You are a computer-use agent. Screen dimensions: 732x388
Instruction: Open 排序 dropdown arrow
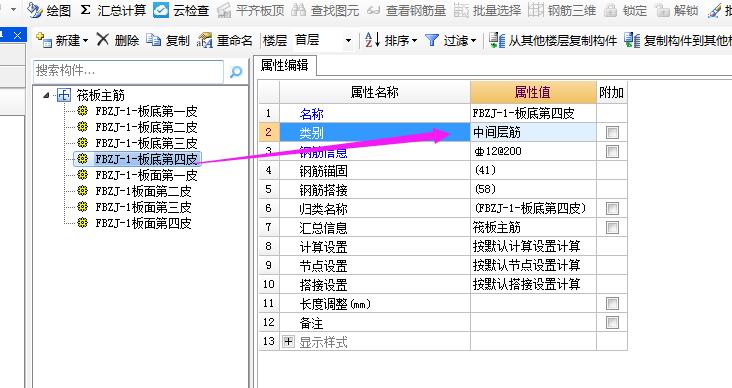coord(415,41)
